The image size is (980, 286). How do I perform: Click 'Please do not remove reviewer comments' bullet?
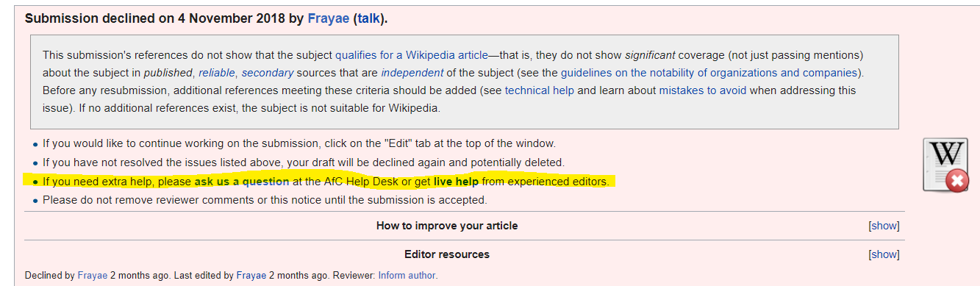[265, 200]
